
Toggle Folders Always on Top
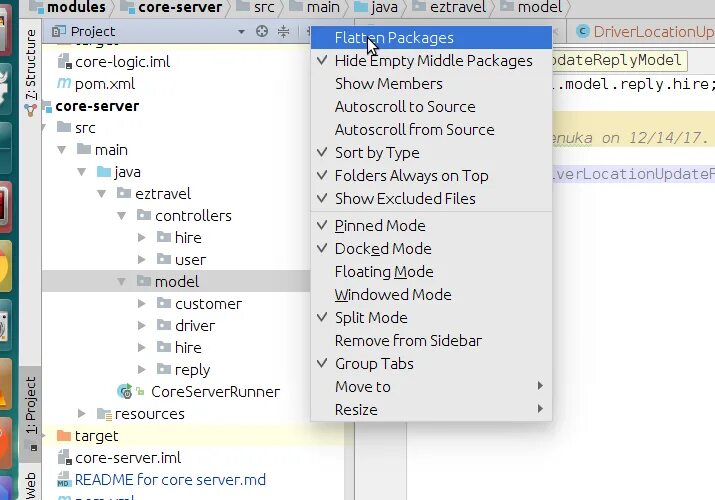[x=431, y=175]
